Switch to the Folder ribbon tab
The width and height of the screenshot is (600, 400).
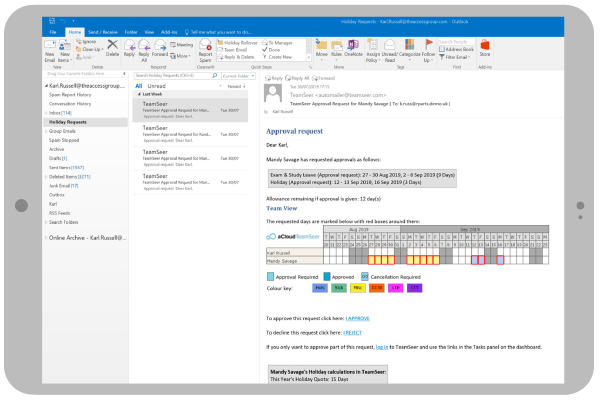pyautogui.click(x=130, y=32)
